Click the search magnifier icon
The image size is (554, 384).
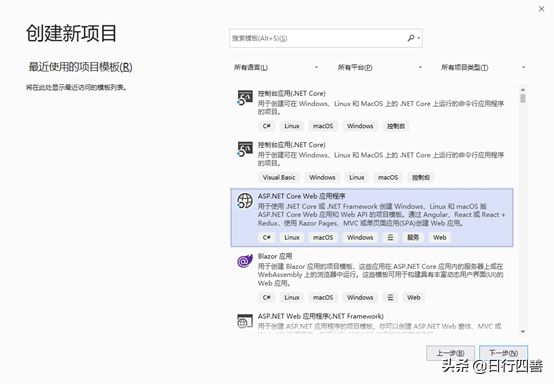pos(411,38)
